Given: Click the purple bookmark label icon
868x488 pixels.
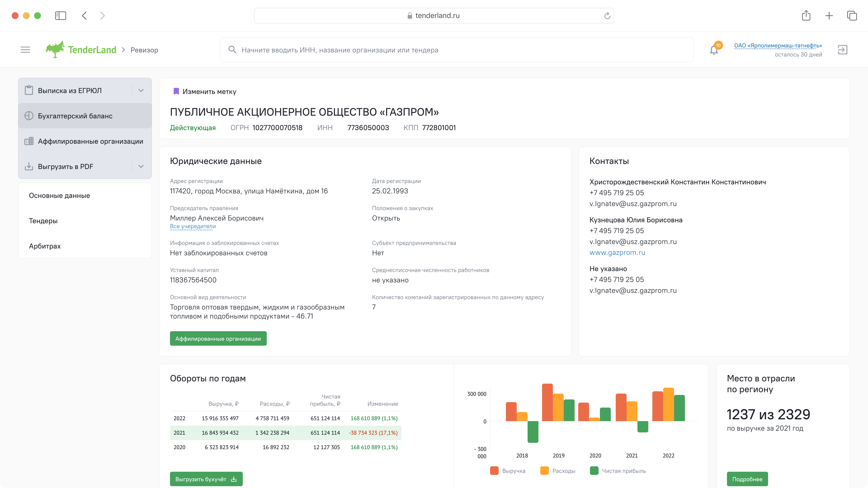Looking at the screenshot, I should [176, 91].
